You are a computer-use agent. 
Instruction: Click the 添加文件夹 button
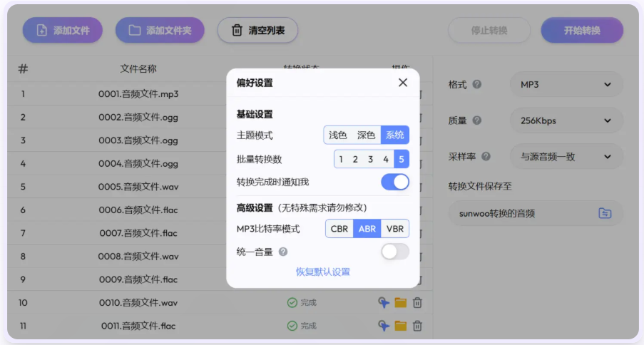click(x=160, y=30)
